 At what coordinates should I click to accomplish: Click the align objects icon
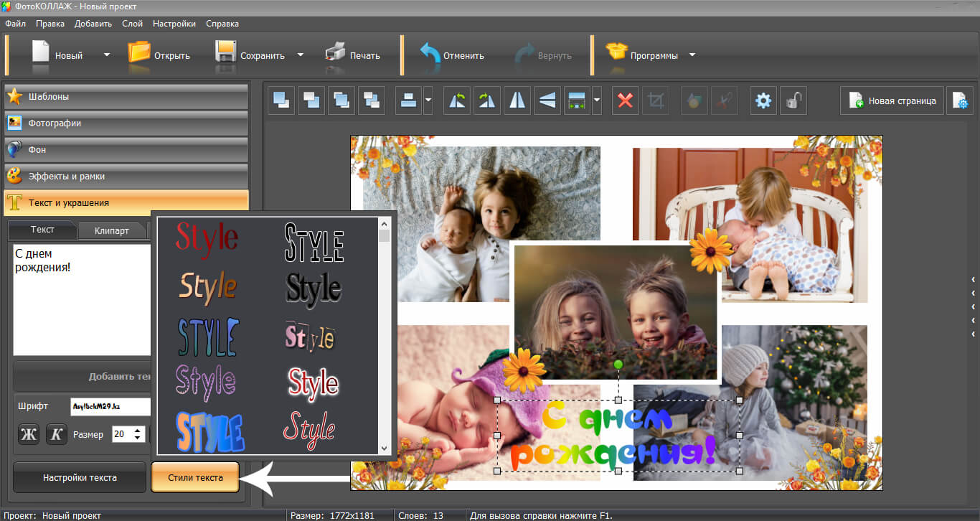409,100
